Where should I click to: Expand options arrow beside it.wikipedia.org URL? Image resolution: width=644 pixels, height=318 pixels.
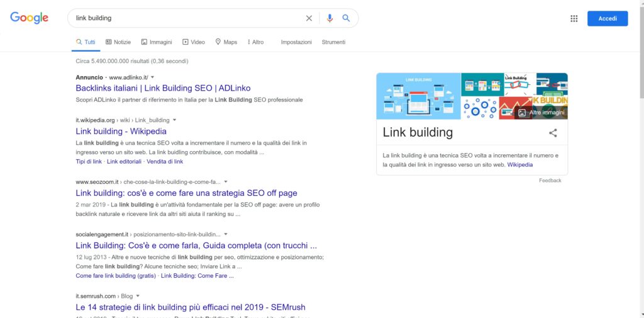click(x=174, y=120)
